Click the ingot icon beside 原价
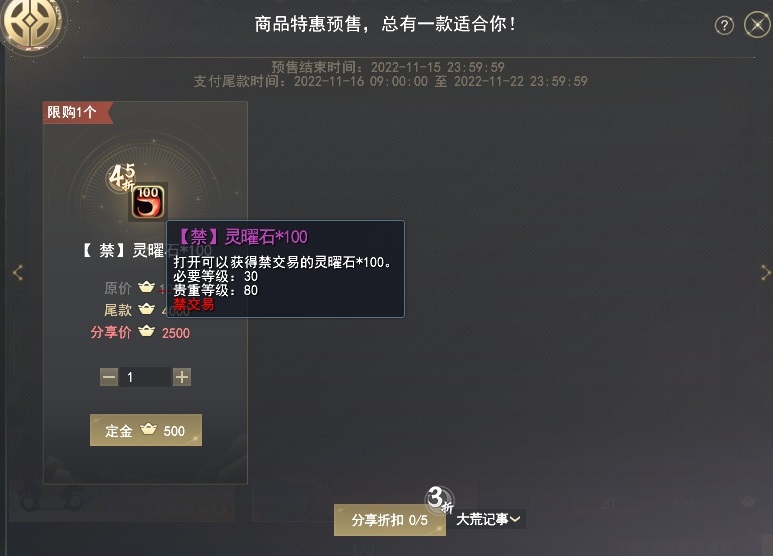 coord(146,287)
